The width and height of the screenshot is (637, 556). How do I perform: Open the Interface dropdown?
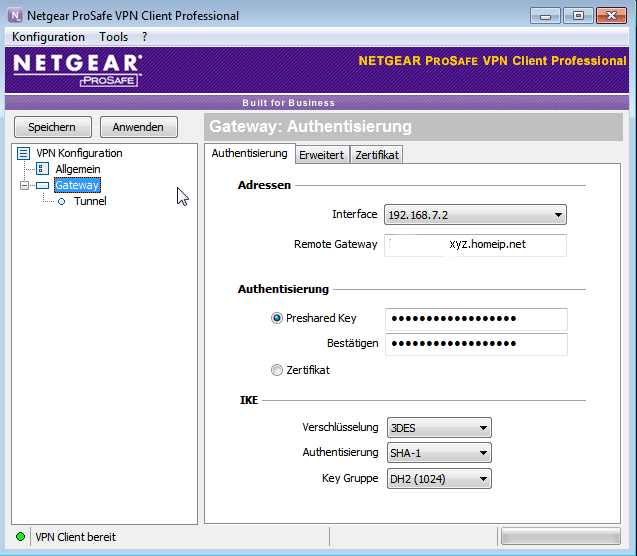tap(475, 214)
